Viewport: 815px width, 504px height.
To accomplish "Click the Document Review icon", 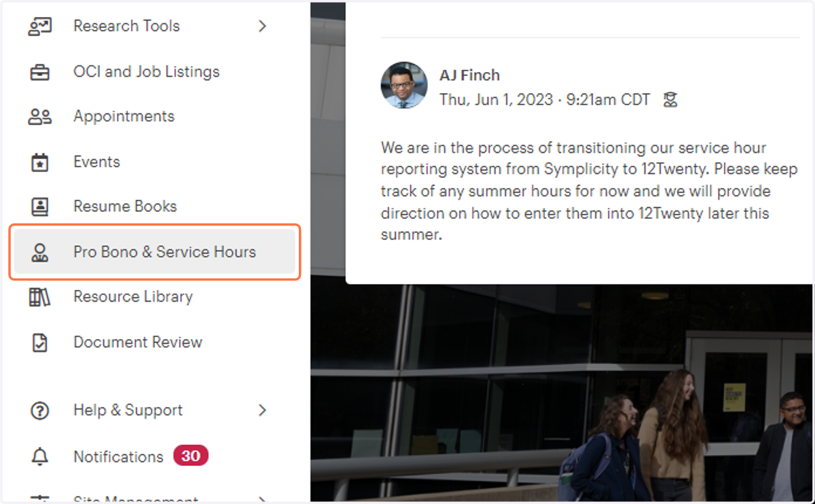I will (x=39, y=342).
